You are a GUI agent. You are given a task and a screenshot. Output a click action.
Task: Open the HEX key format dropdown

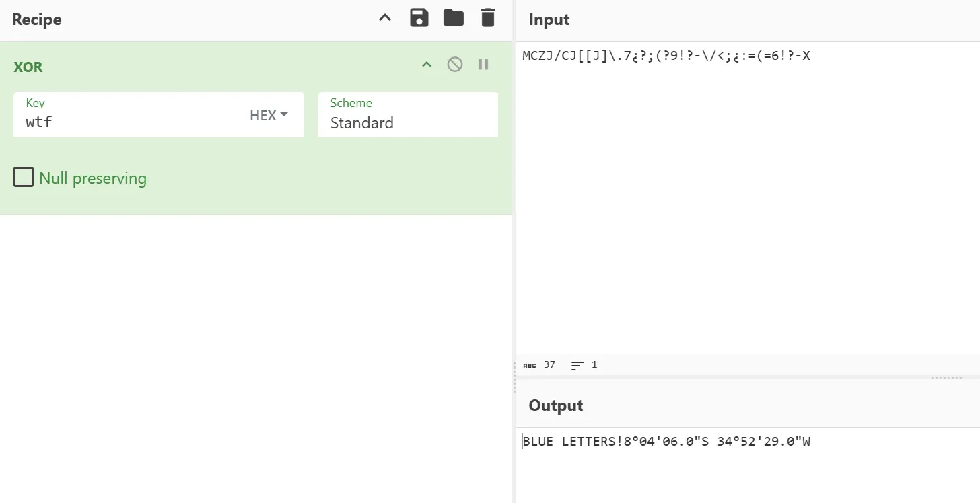[x=269, y=115]
